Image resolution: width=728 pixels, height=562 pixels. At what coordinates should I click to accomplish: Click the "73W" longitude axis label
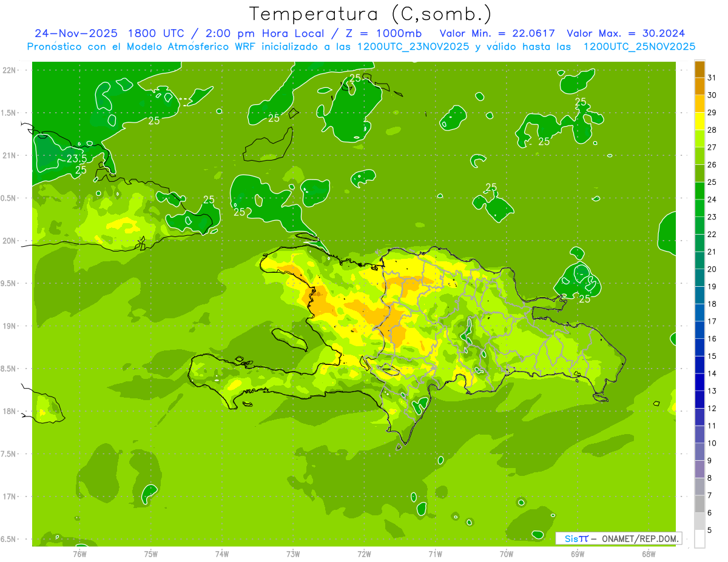(293, 554)
